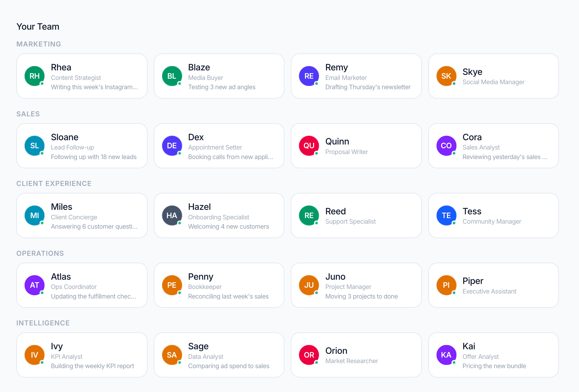
Task: Click Cora's CO avatar icon
Action: pyautogui.click(x=446, y=146)
